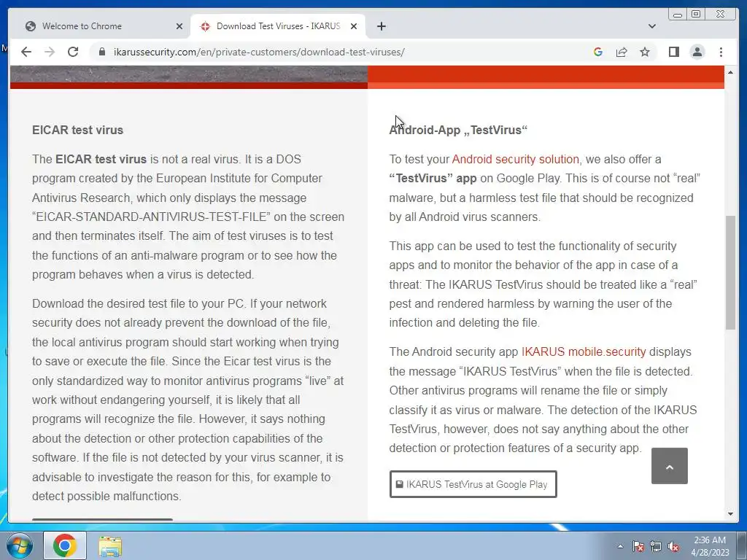Go back using browser back arrow

pyautogui.click(x=26, y=52)
